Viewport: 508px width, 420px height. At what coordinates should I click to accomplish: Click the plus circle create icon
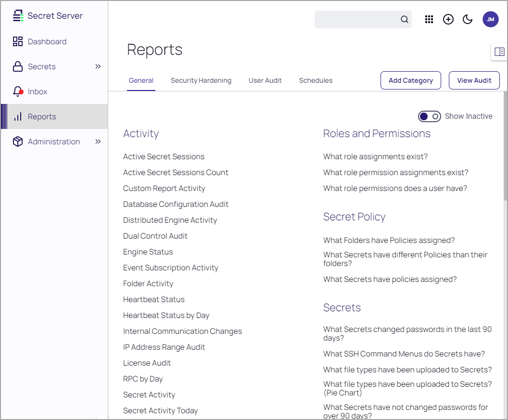[x=448, y=19]
